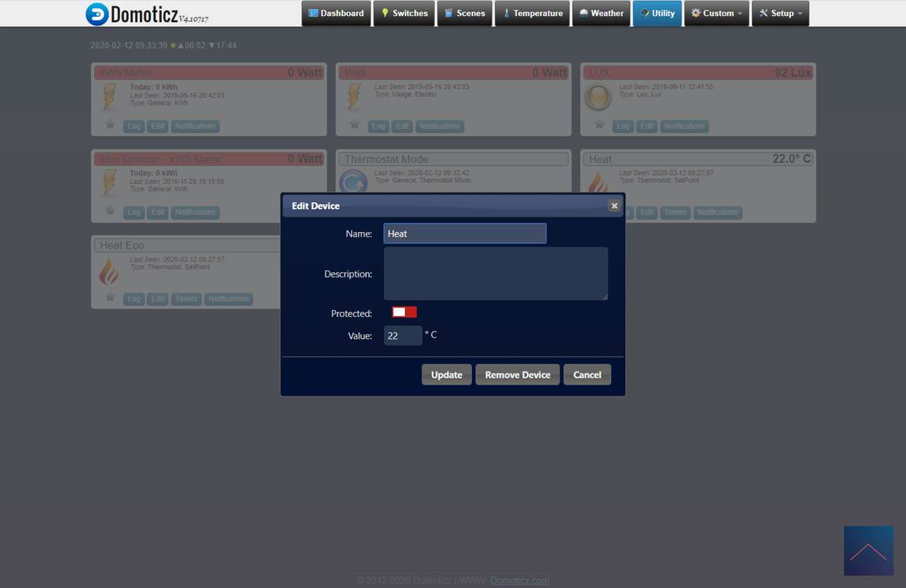906x588 pixels.
Task: Click the Heat Eco flame icon
Action: click(109, 271)
